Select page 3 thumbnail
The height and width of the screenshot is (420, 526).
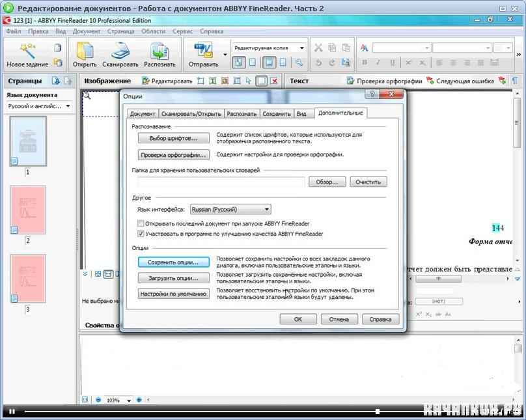28,279
